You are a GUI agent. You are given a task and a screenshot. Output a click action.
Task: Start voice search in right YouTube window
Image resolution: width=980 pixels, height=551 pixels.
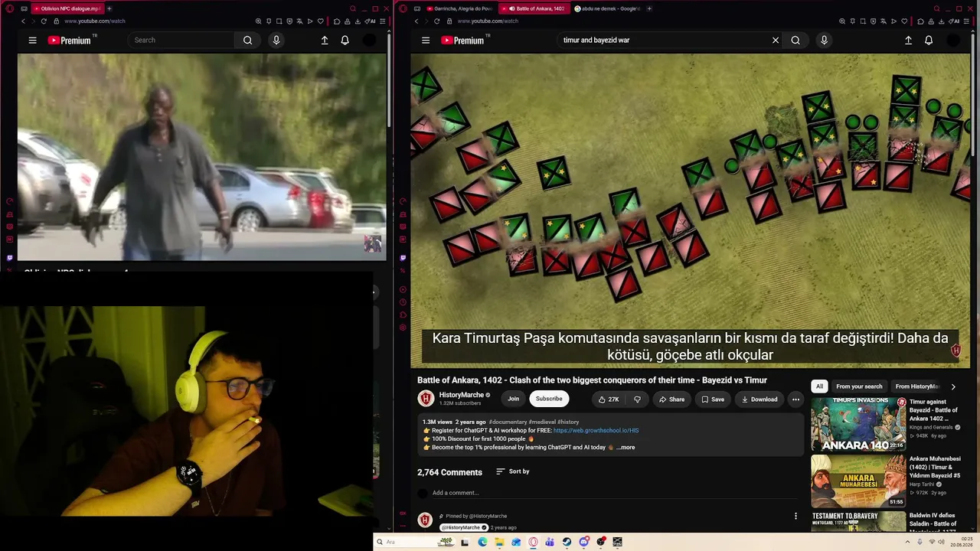pos(824,41)
